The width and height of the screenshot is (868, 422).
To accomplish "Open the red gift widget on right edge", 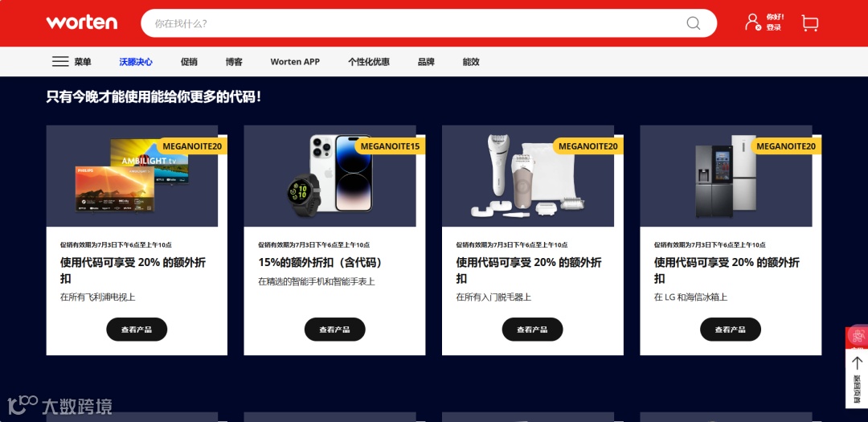I will (857, 336).
